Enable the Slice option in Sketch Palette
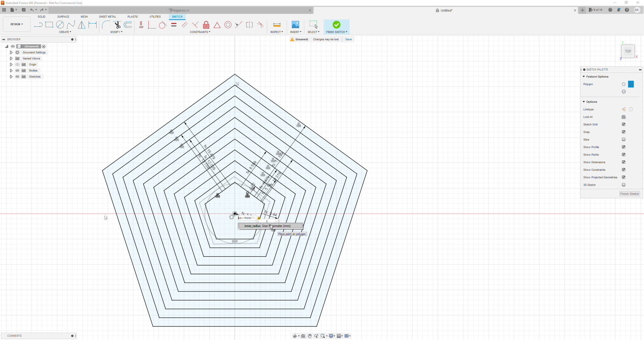Screen dimensions: 644x340 click(x=624, y=140)
